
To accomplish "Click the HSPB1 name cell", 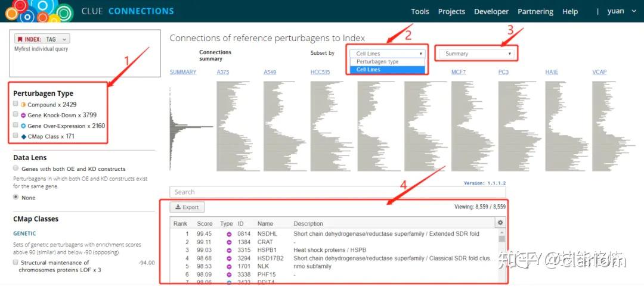I will 267,250.
